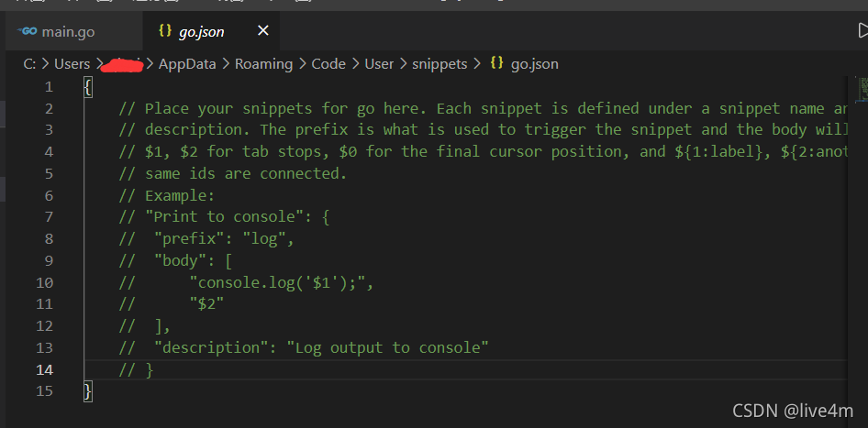
Task: Click the text '"prefix": "log",'
Action: pos(224,239)
